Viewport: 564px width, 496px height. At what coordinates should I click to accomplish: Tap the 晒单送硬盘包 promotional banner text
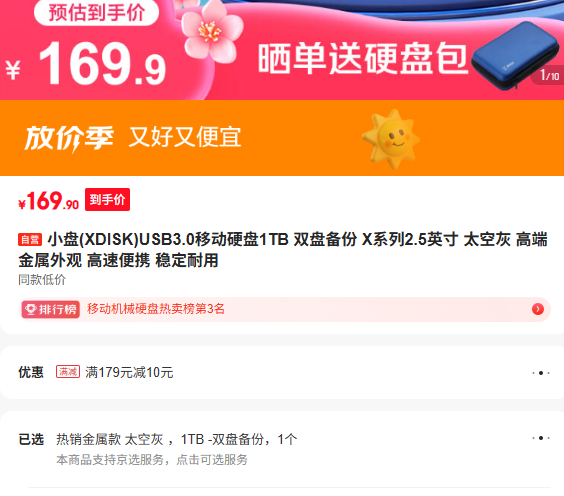[363, 59]
